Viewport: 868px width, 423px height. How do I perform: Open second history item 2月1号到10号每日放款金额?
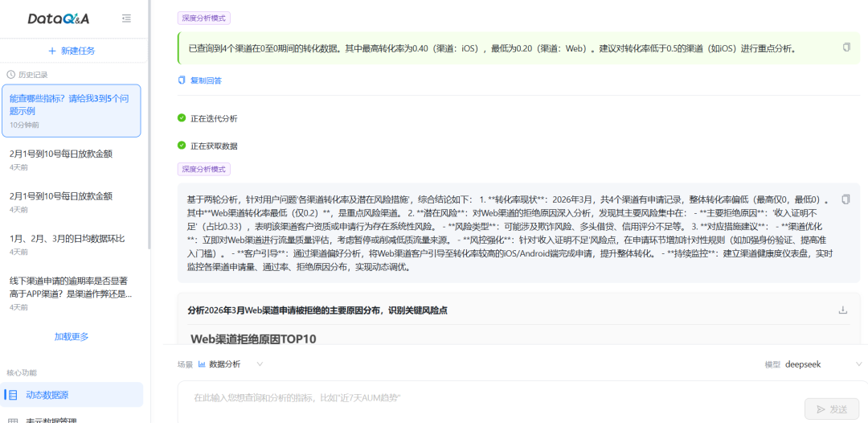(x=72, y=202)
